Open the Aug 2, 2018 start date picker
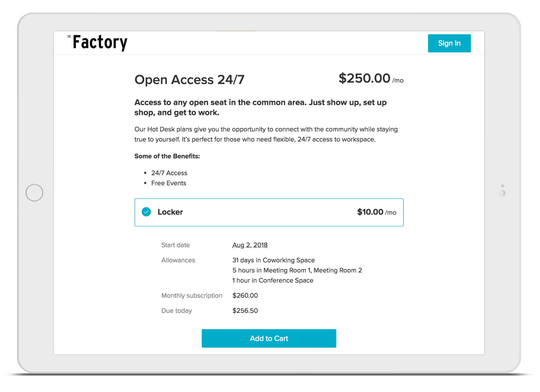The image size is (540, 392). click(x=250, y=245)
